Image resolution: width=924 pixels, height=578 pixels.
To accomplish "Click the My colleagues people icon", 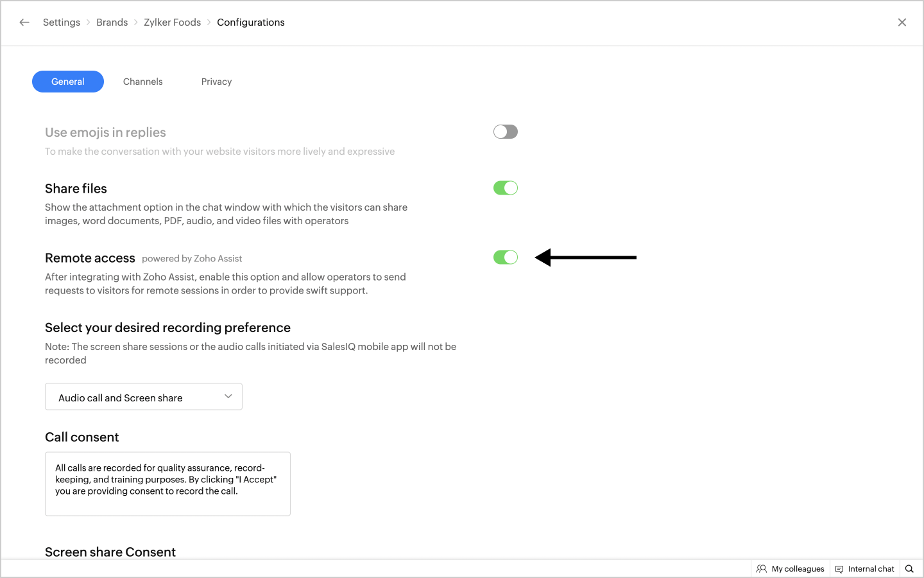I will coord(762,569).
